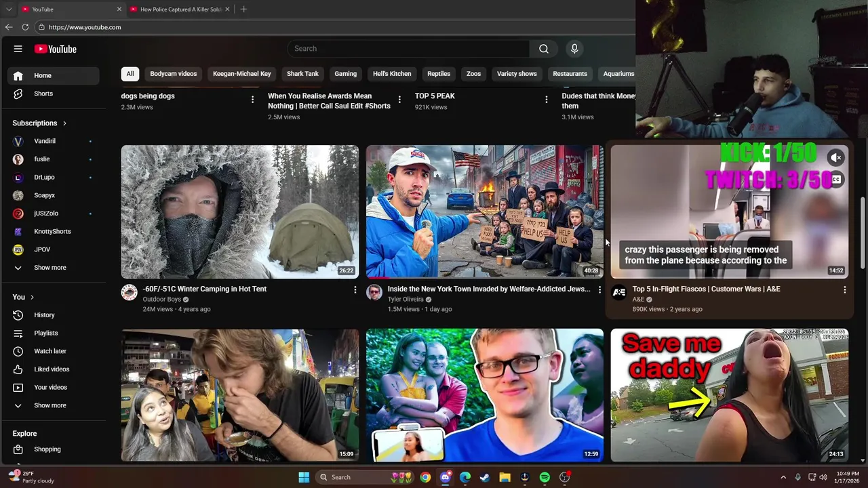Open the Tyler Oliveira channel name
This screenshot has height=488, width=868.
click(406, 299)
